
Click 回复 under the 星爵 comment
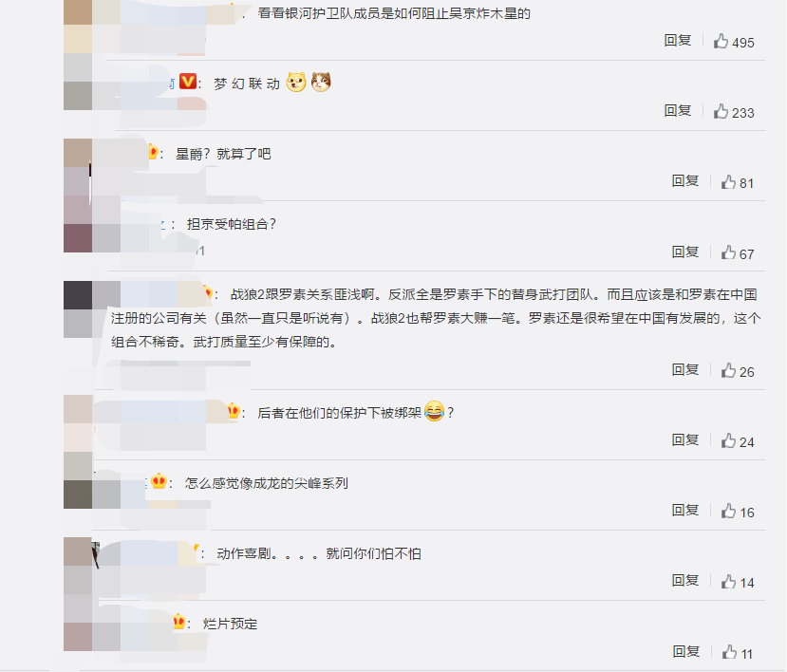(x=685, y=181)
